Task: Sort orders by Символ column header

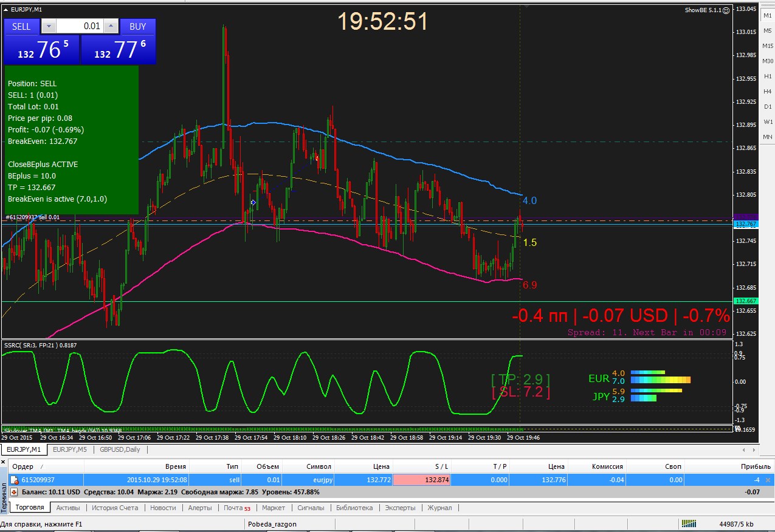Action: pos(308,466)
